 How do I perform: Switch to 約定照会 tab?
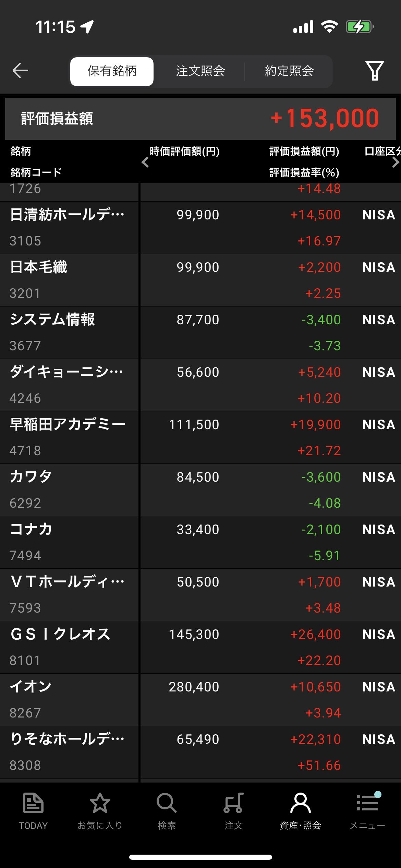tap(289, 71)
